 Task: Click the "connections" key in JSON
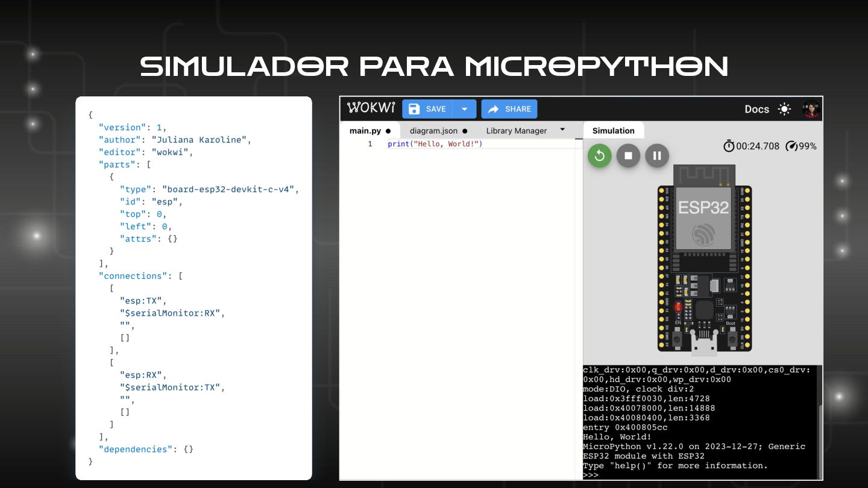[x=133, y=276]
